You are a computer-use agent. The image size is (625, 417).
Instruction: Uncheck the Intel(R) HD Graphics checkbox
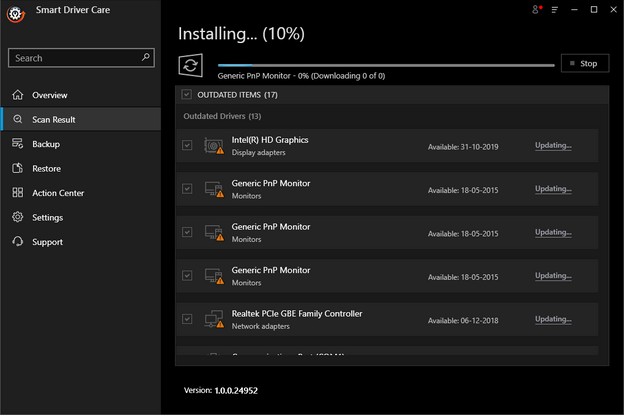(x=187, y=146)
